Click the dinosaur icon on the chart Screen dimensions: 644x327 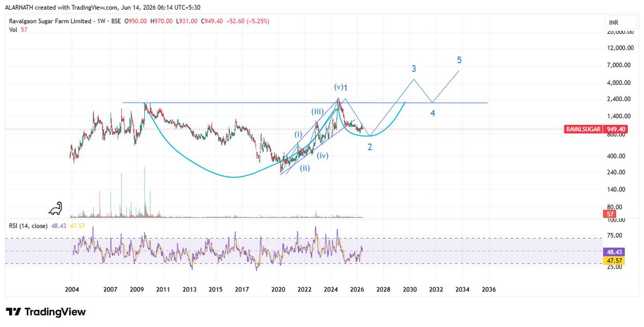(x=55, y=208)
